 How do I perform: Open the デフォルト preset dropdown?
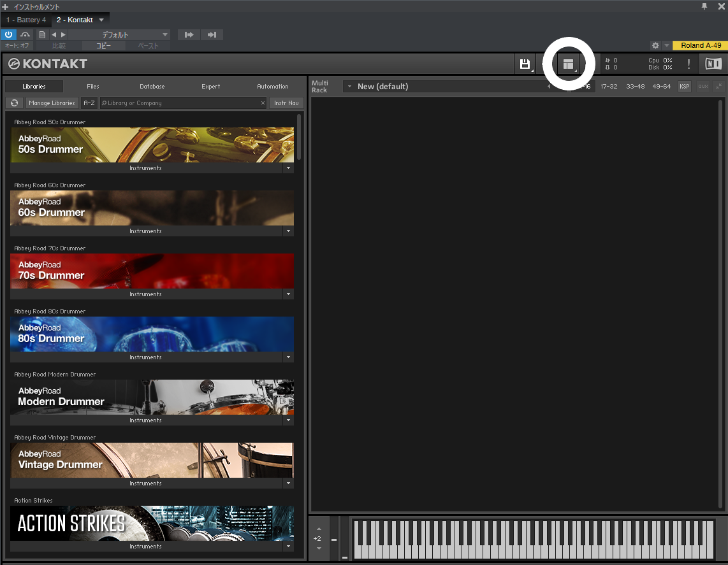(120, 35)
